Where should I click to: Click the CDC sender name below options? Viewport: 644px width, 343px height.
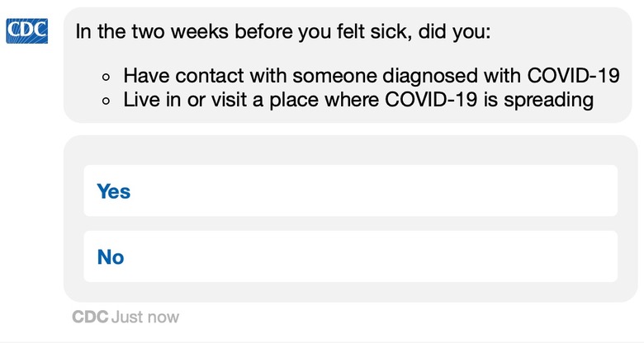(90, 317)
